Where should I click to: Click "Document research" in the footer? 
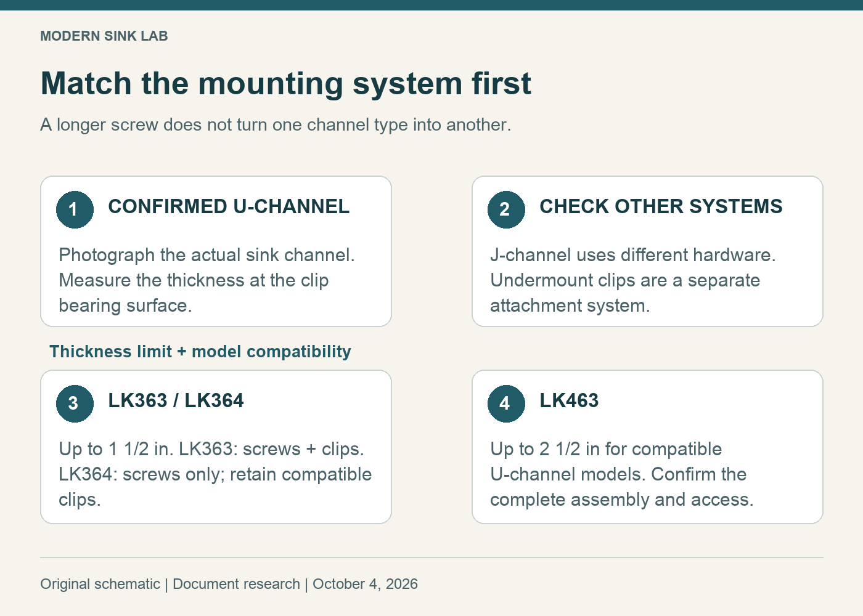pyautogui.click(x=236, y=584)
